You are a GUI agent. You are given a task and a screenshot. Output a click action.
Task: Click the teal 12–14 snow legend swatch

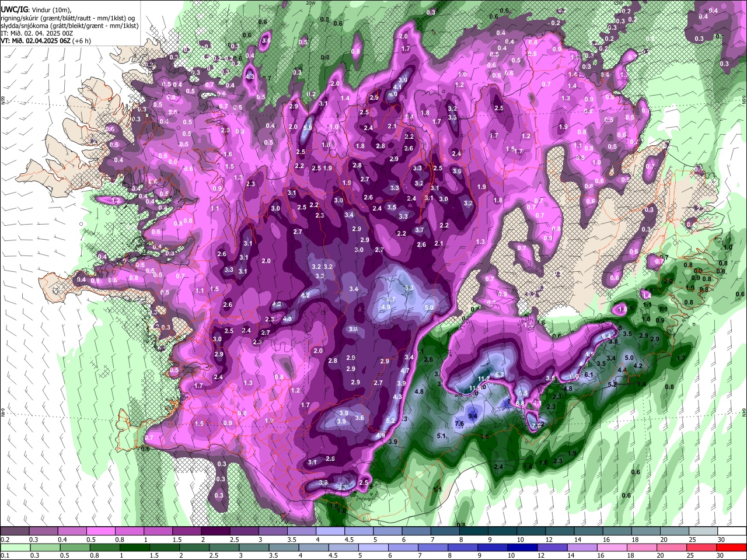(x=558, y=531)
